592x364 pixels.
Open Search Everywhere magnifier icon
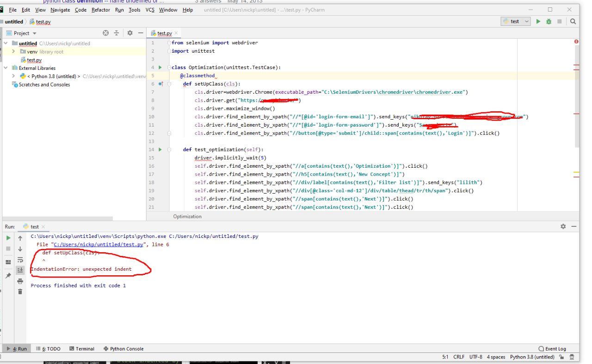point(573,21)
